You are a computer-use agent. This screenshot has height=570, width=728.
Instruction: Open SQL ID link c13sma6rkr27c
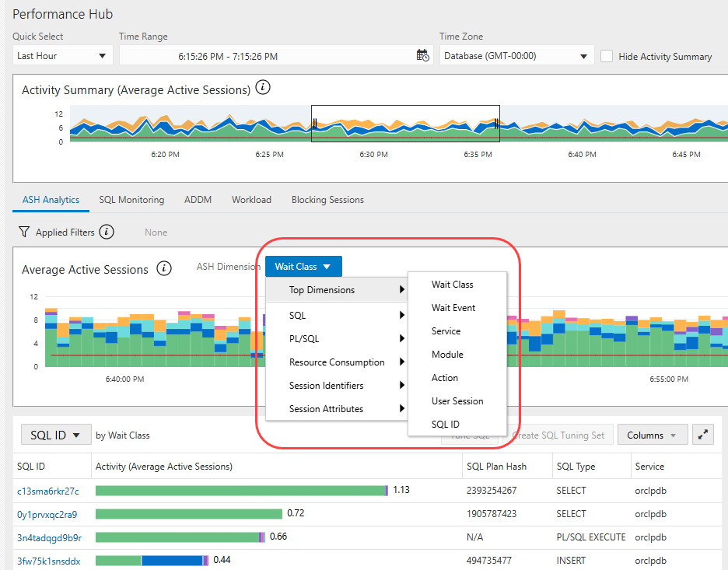48,491
